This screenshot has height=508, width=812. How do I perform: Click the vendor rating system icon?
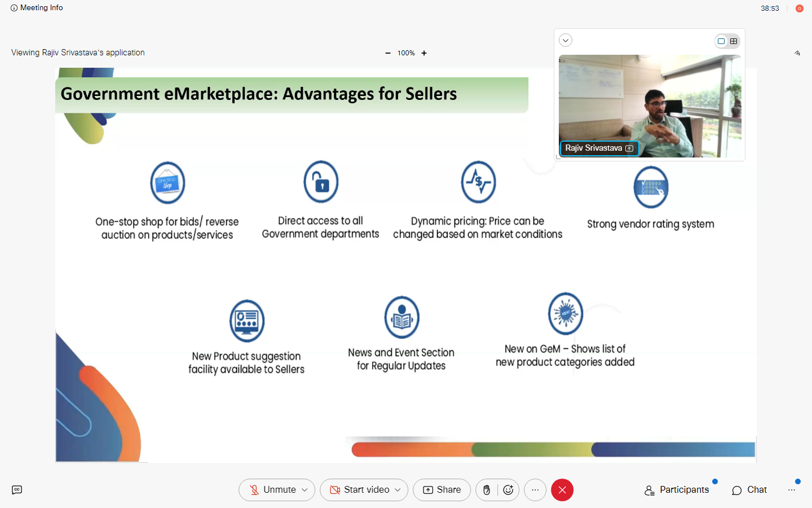coord(651,187)
